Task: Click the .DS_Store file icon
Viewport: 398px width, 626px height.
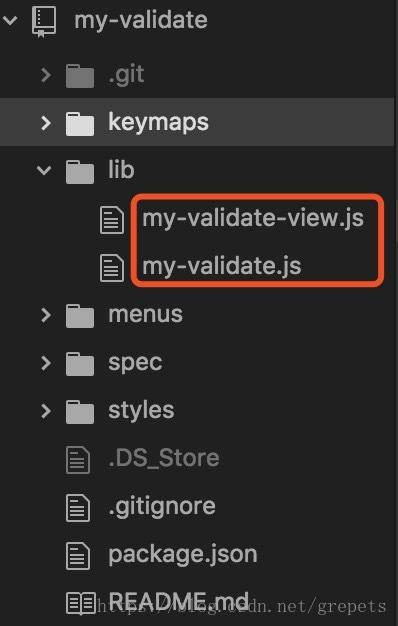Action: pyautogui.click(x=78, y=460)
